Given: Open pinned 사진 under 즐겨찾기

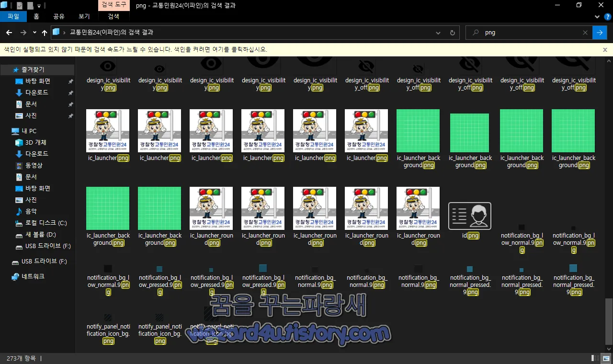Looking at the screenshot, I should click(x=31, y=115).
